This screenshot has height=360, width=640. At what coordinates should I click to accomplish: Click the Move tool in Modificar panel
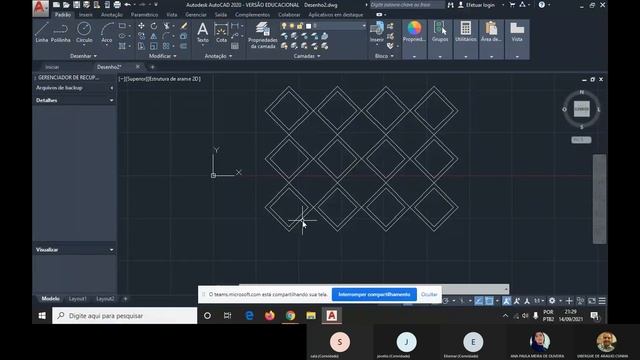(x=141, y=26)
